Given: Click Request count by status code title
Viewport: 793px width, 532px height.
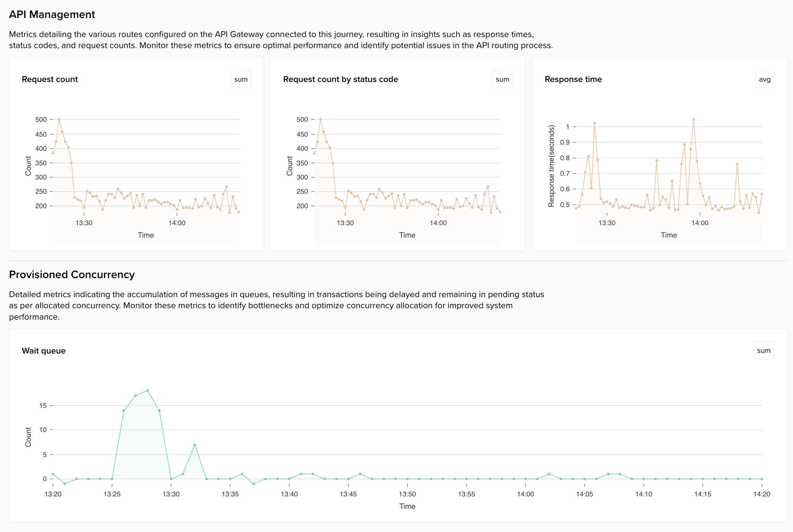Looking at the screenshot, I should click(x=340, y=79).
